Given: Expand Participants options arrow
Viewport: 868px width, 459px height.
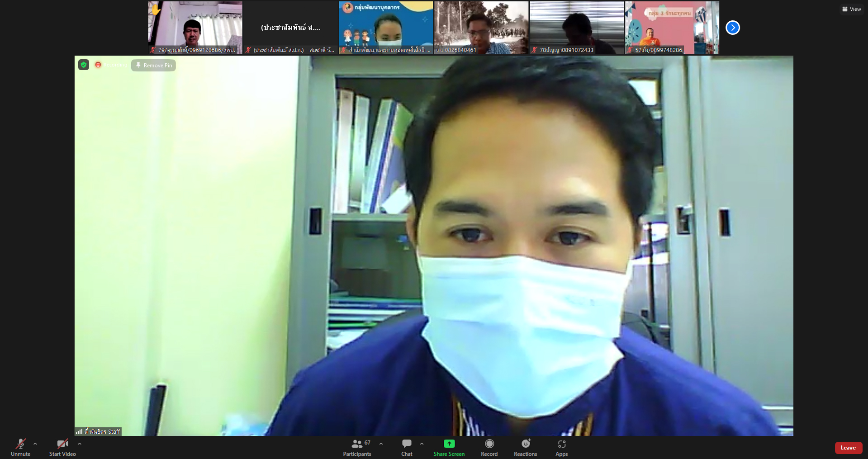Looking at the screenshot, I should pyautogui.click(x=381, y=444).
